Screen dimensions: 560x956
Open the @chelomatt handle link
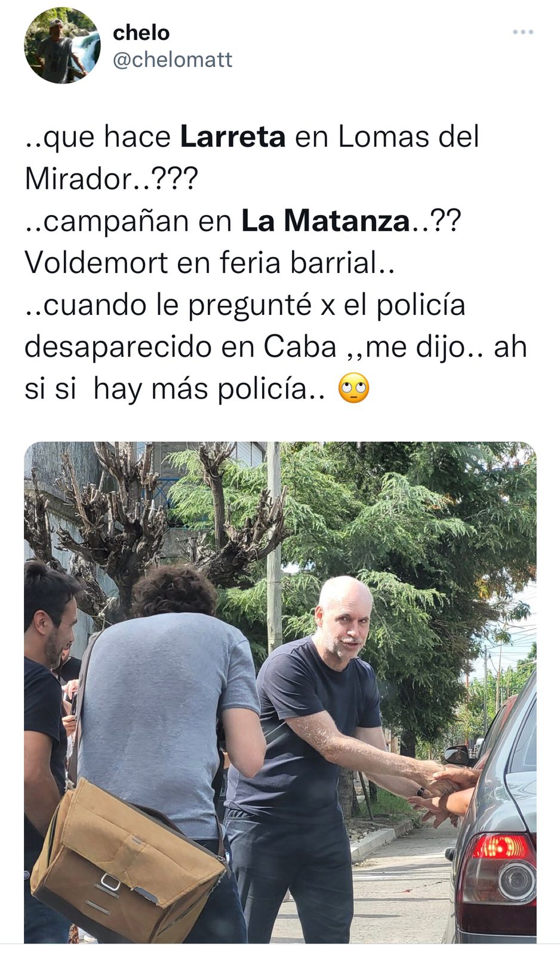click(x=173, y=60)
